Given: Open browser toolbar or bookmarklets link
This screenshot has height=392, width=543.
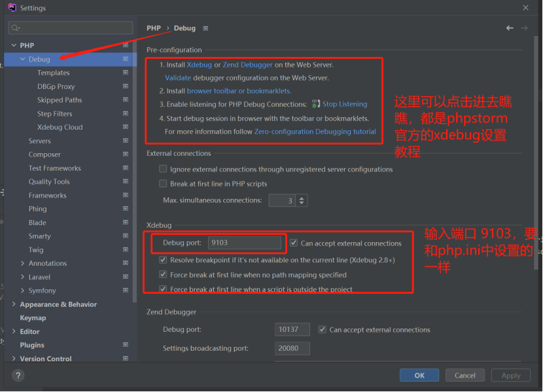Looking at the screenshot, I should pyautogui.click(x=239, y=91).
